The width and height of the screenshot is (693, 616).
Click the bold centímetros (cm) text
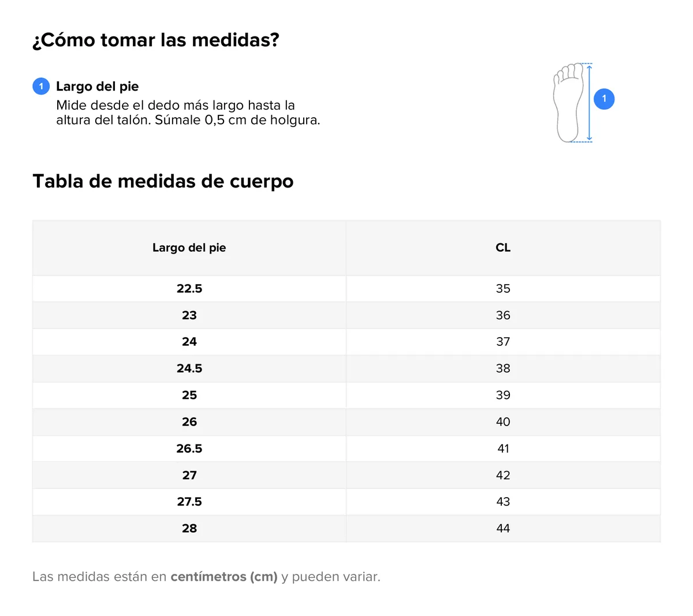(224, 577)
